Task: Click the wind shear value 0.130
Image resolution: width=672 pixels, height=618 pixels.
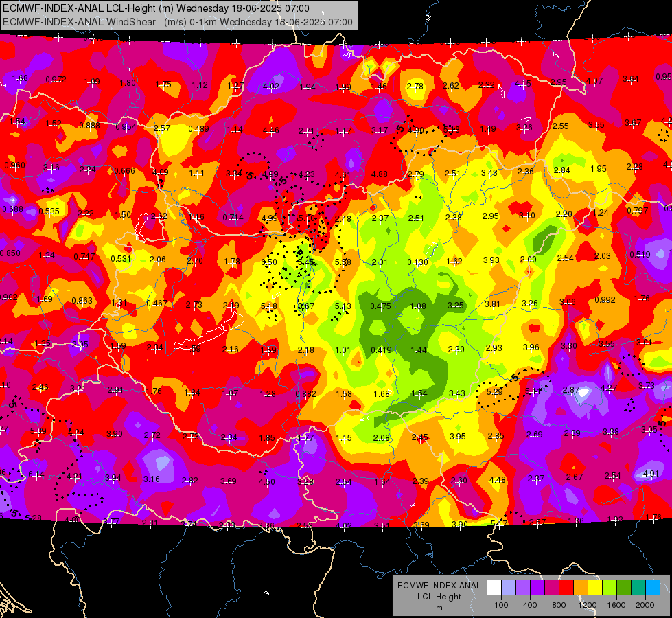Action: tap(417, 262)
